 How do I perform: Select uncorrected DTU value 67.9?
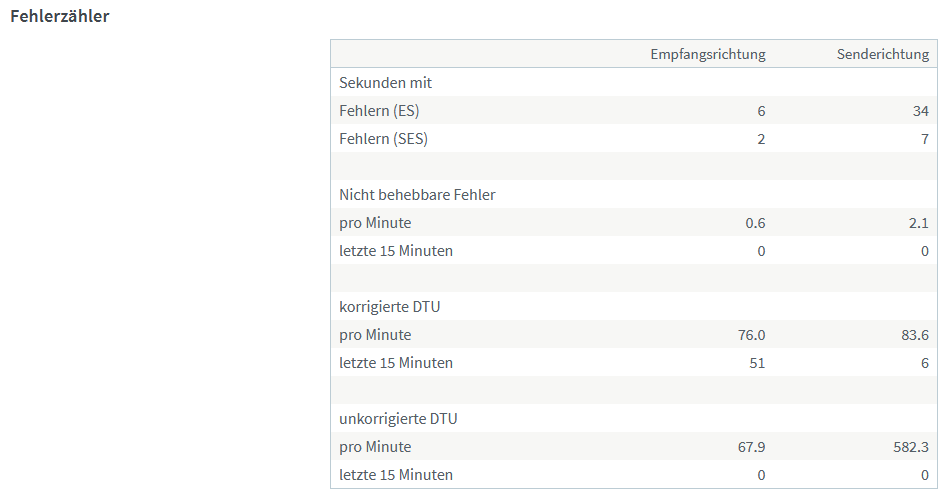click(752, 447)
